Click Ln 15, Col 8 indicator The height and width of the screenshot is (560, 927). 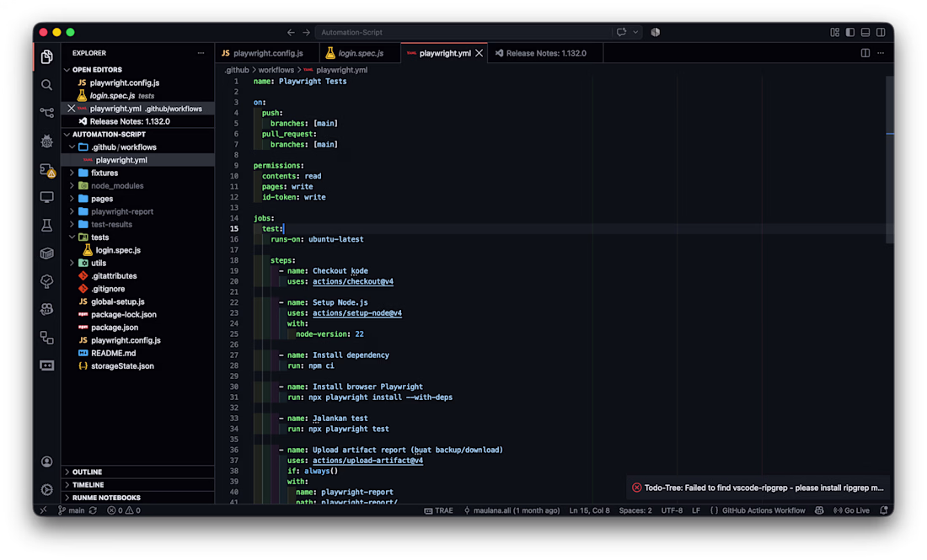click(x=589, y=510)
